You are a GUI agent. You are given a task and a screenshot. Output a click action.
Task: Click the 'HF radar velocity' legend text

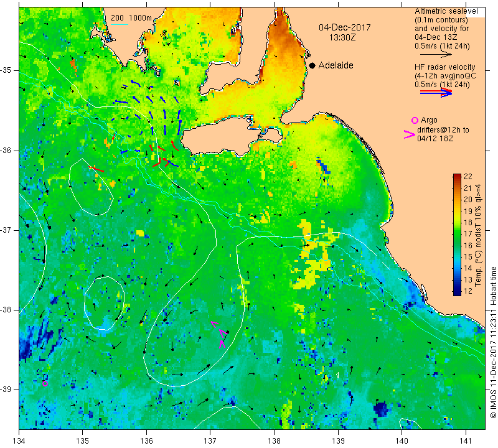tap(444, 67)
